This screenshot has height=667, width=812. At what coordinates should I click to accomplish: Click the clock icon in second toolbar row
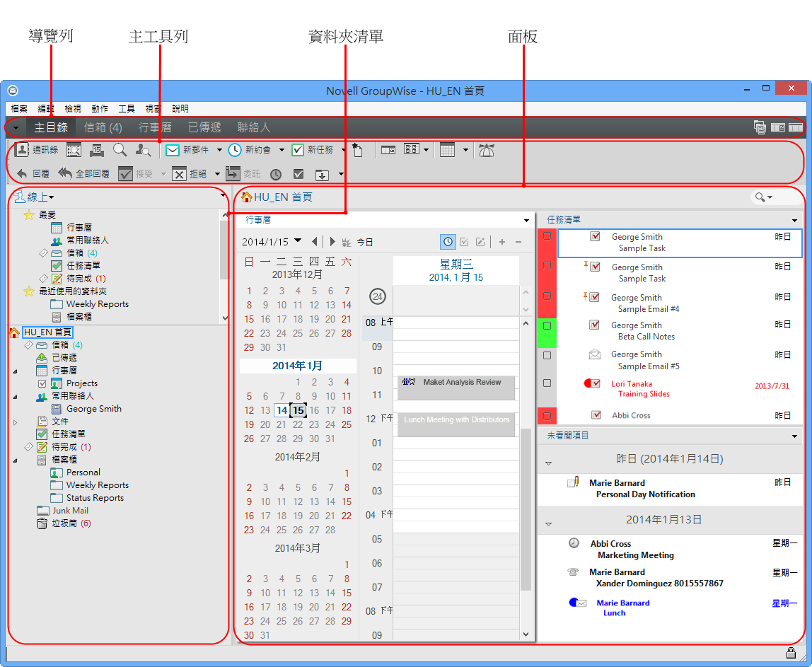click(x=276, y=175)
